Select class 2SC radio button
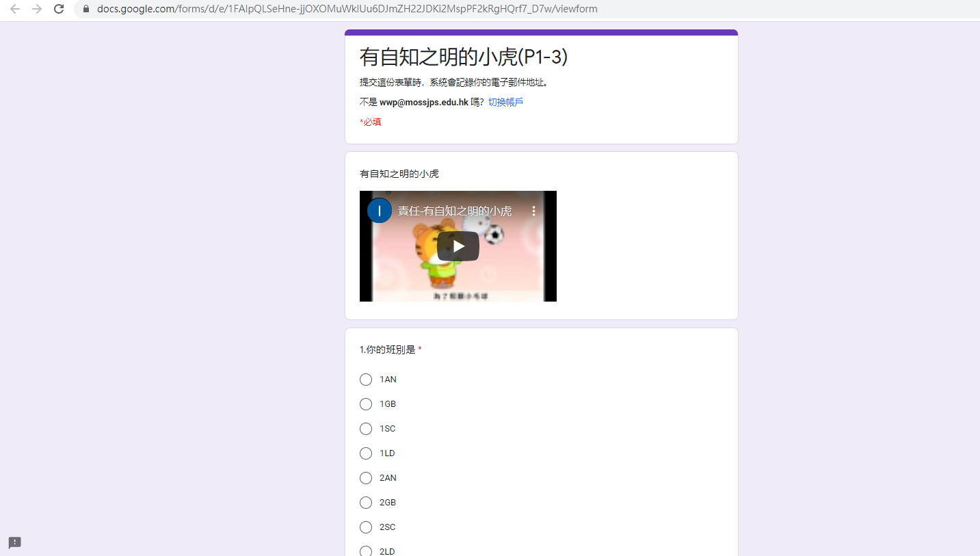This screenshot has width=980, height=556. point(366,527)
